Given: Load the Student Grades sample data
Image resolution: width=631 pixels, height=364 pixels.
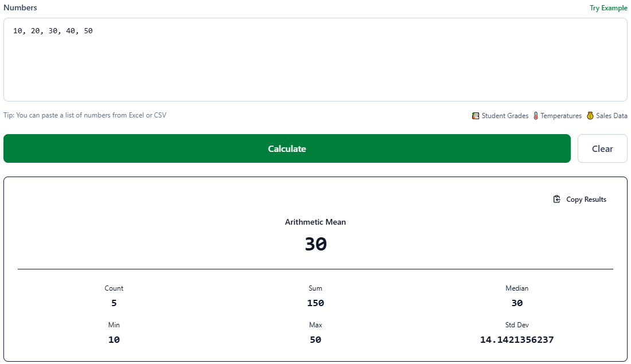Looking at the screenshot, I should [502, 115].
